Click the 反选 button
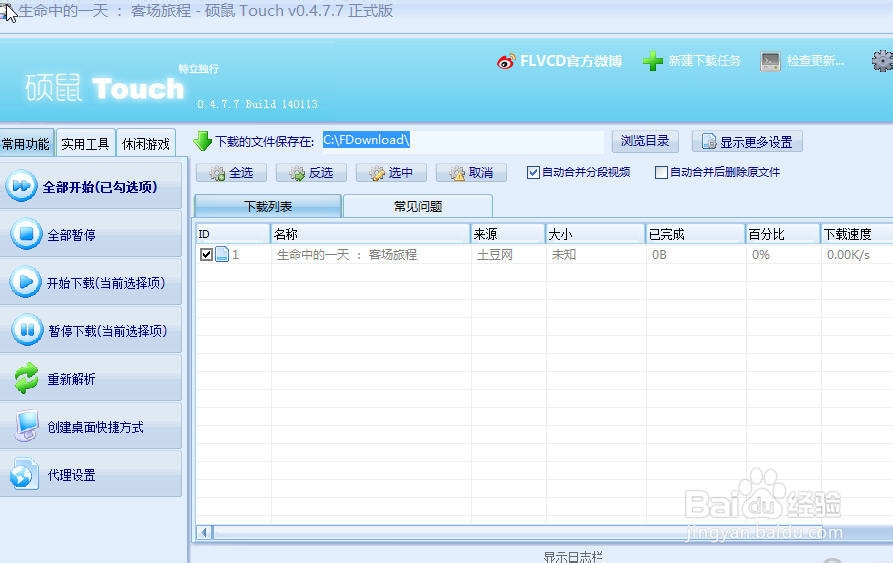Screen dimensions: 893x563 point(311,172)
